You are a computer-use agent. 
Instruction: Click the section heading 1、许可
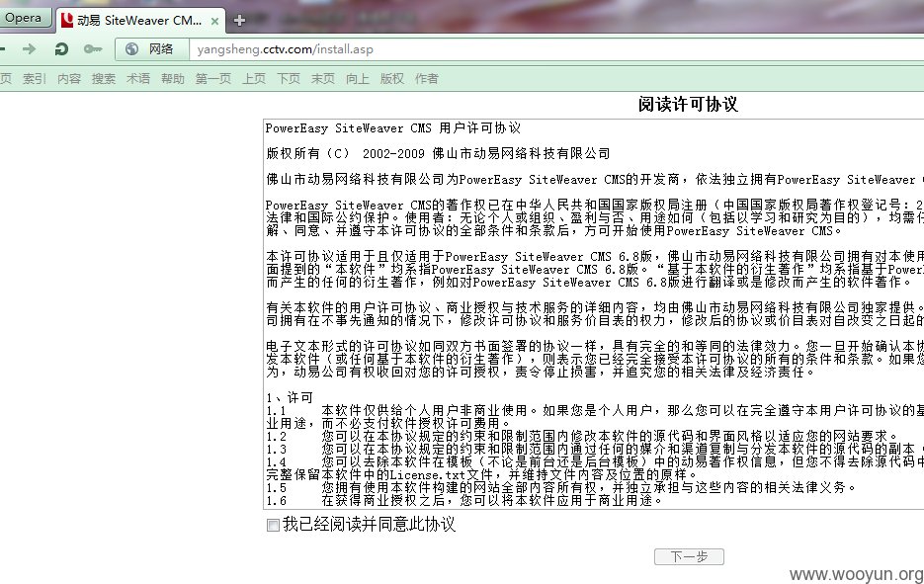290,398
